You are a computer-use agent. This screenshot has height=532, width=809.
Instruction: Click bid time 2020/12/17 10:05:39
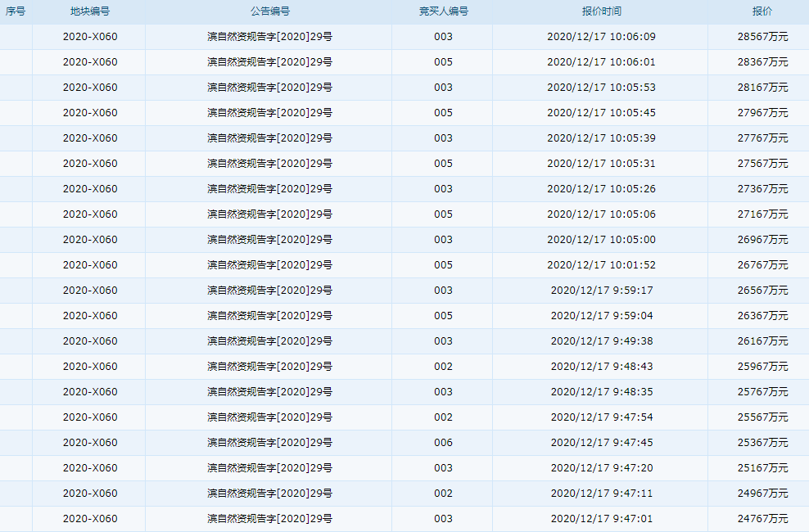point(601,138)
